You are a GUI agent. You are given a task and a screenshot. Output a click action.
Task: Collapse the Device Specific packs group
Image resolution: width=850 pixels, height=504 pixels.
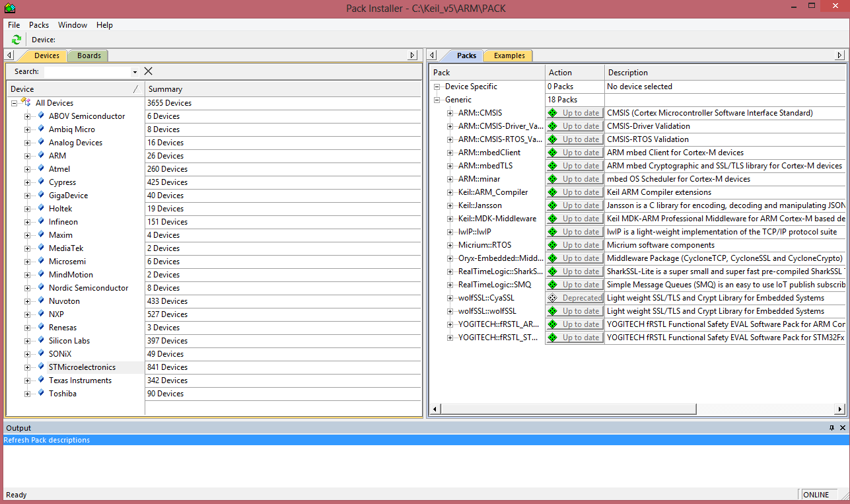[437, 87]
